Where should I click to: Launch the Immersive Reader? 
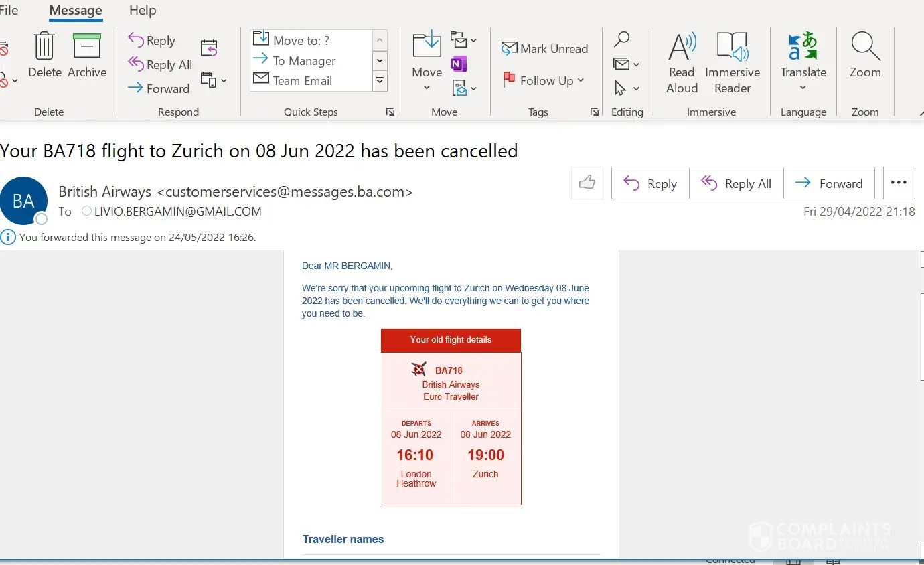(x=733, y=63)
